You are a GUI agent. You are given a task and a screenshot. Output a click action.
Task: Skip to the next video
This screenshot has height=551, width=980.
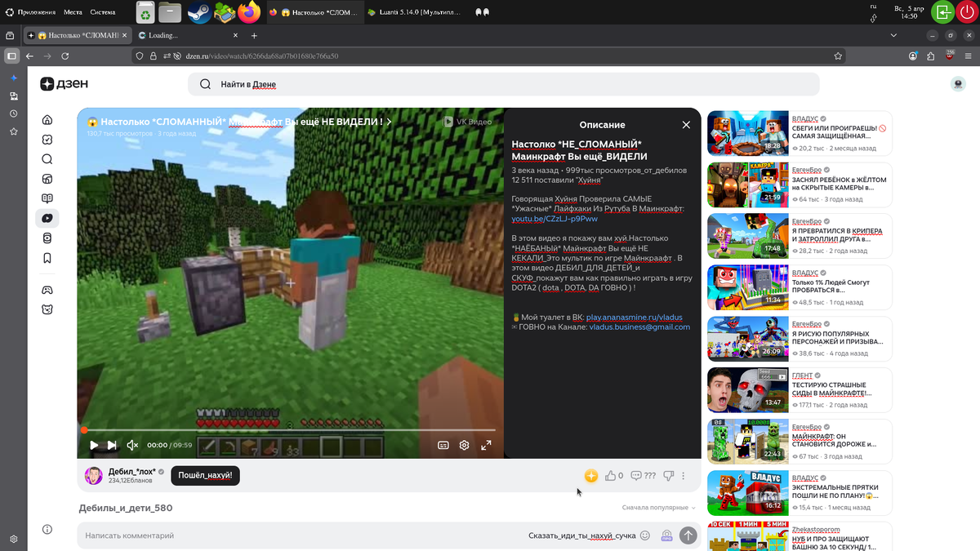[113, 445]
